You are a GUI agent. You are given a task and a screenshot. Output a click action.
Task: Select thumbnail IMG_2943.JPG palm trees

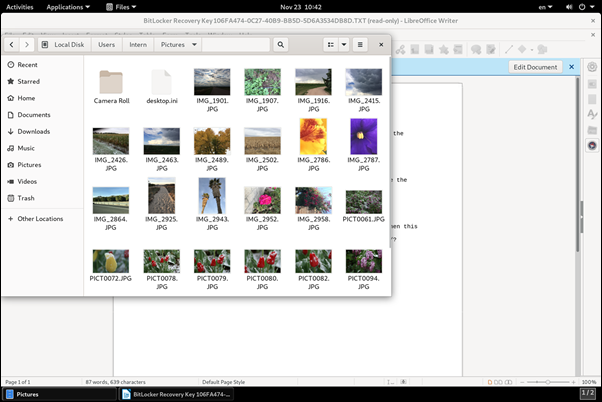pyautogui.click(x=212, y=195)
